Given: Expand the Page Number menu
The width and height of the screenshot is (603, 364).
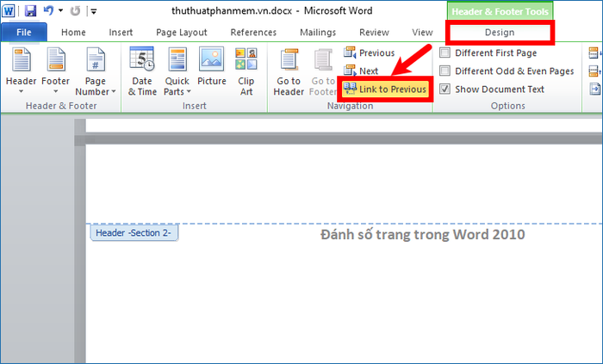Looking at the screenshot, I should tap(95, 71).
